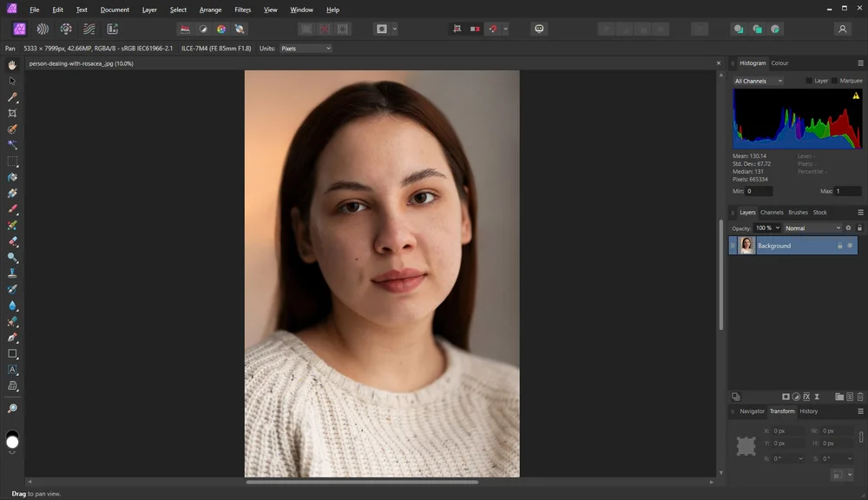The image size is (868, 500).
Task: Click the foreground colour swatch circle
Action: tap(12, 442)
